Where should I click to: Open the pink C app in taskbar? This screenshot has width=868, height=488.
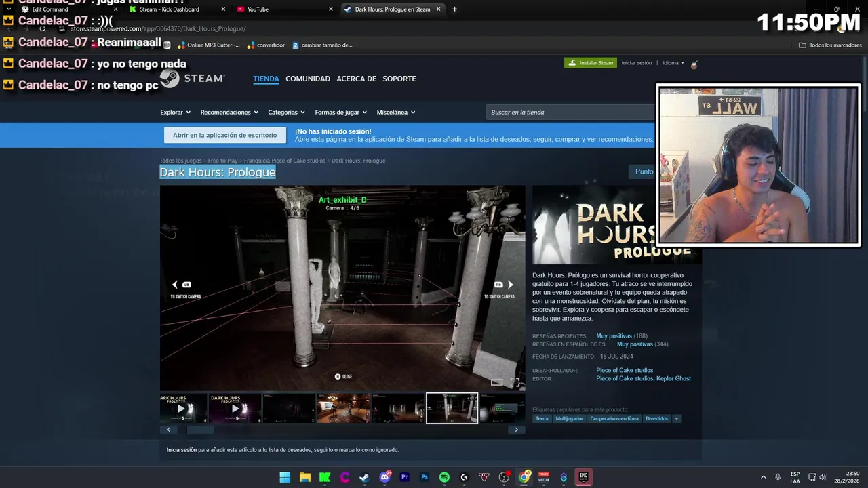point(345,477)
